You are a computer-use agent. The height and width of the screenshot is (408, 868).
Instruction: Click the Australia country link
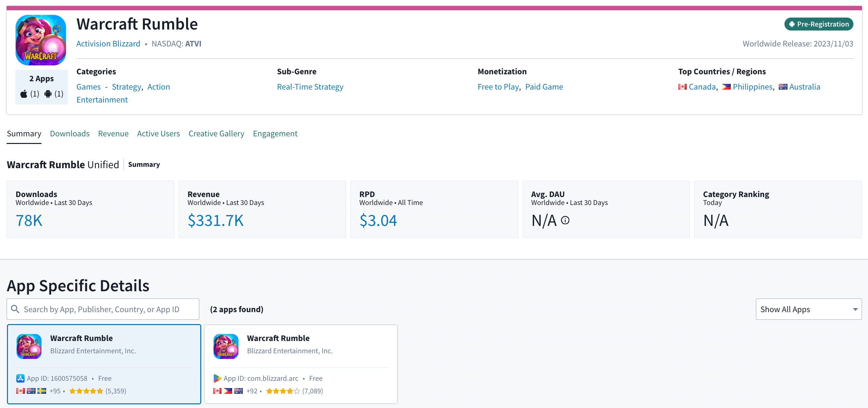coord(805,87)
